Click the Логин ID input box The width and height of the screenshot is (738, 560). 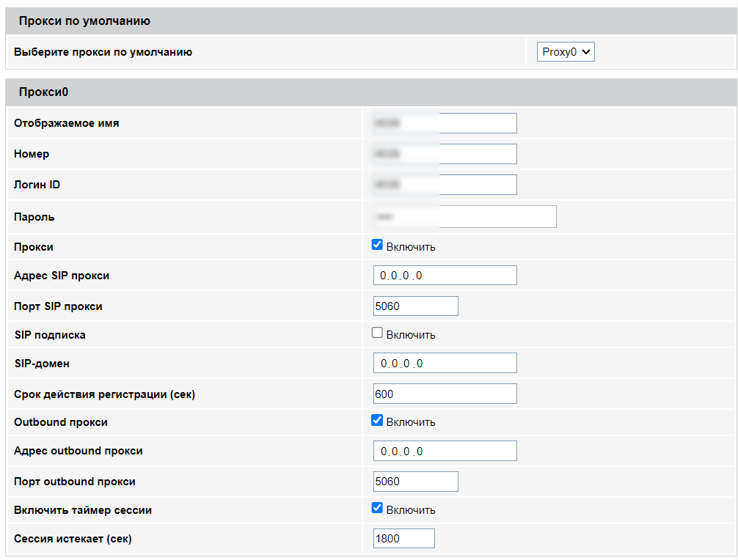[x=445, y=185]
